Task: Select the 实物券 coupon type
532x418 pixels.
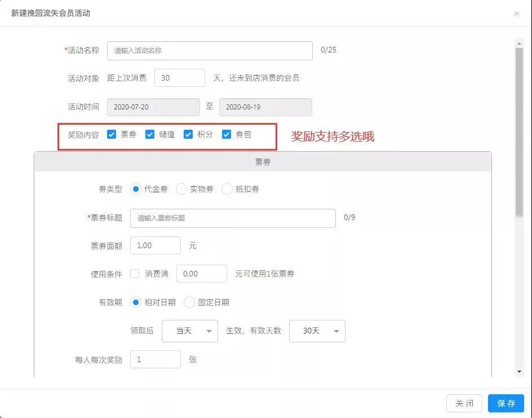Action: click(181, 190)
